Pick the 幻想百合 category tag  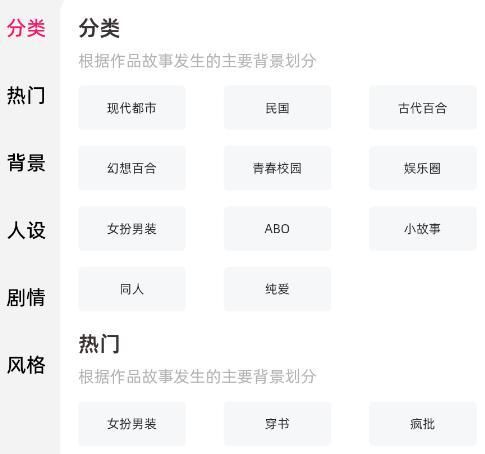pyautogui.click(x=132, y=168)
